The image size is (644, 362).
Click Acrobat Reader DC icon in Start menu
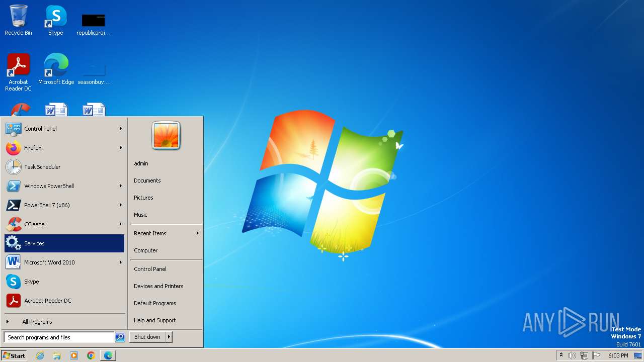point(13,301)
